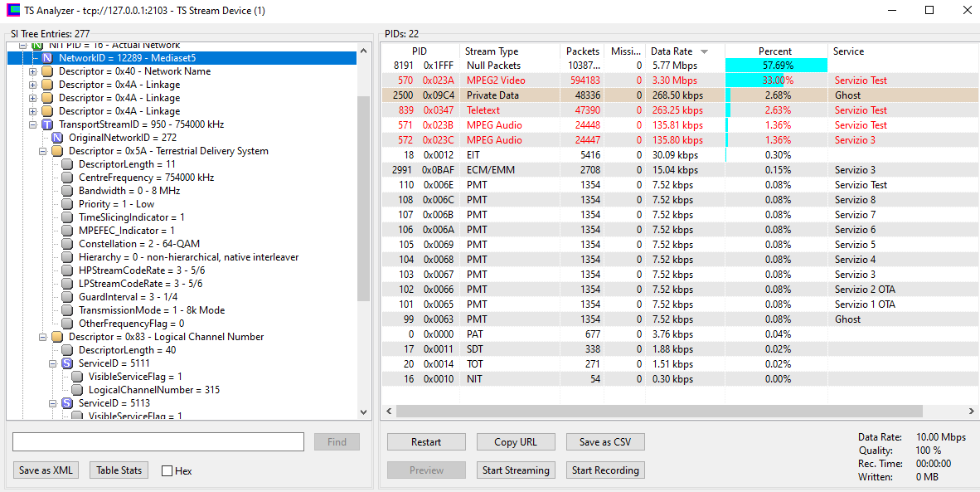The height and width of the screenshot is (492, 980).
Task: Click the PID list horizontal scrollbar thumb
Action: (x=659, y=411)
